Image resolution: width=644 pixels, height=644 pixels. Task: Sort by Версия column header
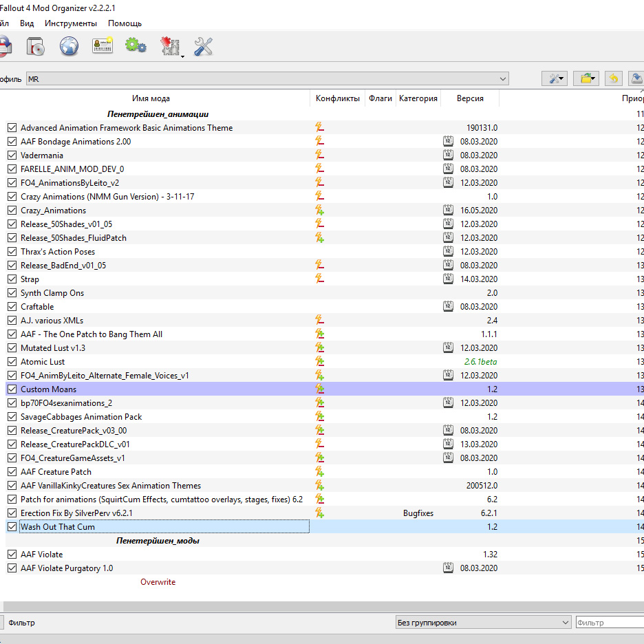point(470,98)
